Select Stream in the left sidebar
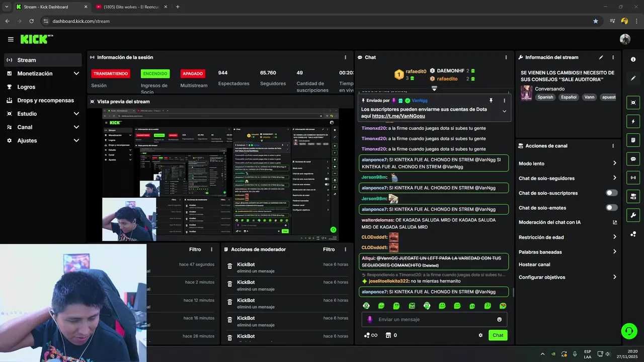This screenshot has height=362, width=644. (43, 60)
